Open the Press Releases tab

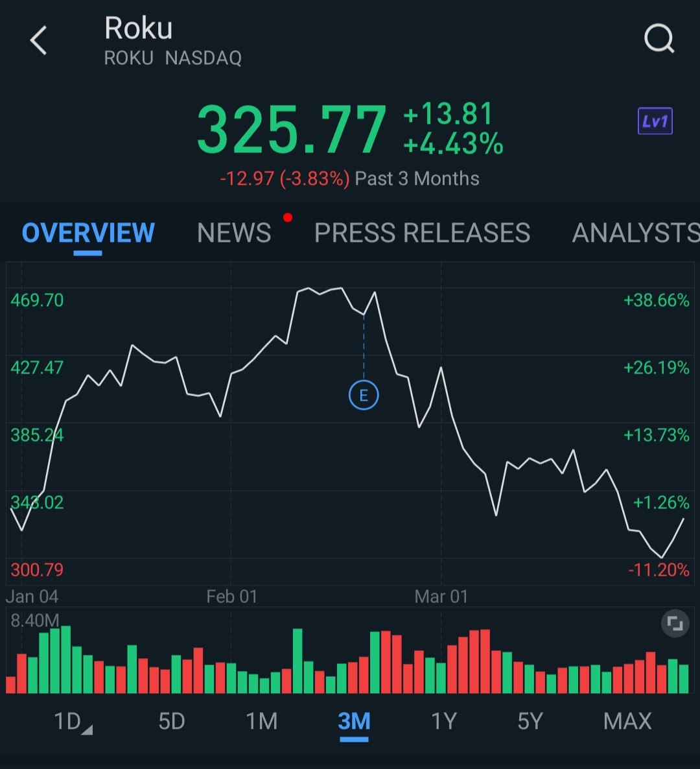click(x=422, y=233)
